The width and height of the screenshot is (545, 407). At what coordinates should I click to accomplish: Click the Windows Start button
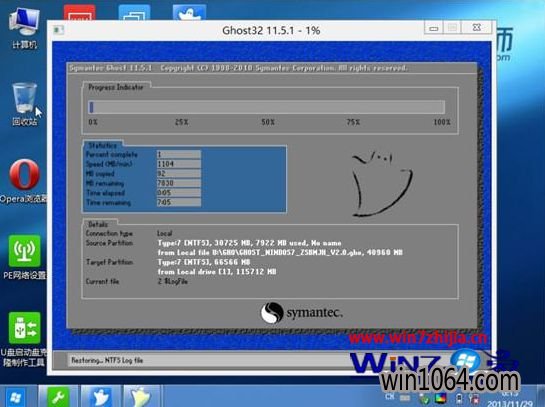point(16,397)
